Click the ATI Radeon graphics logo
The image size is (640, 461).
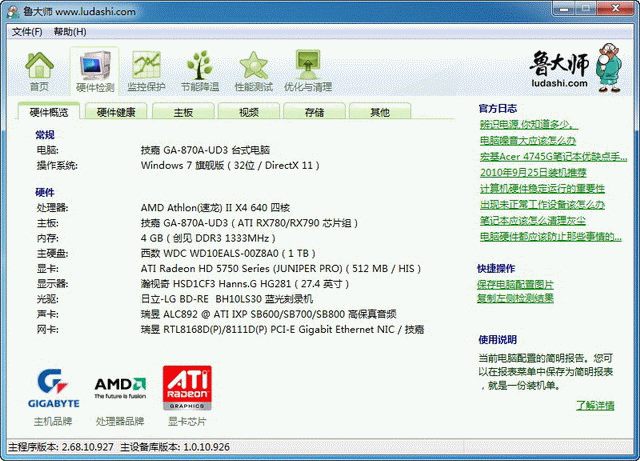coord(187,388)
